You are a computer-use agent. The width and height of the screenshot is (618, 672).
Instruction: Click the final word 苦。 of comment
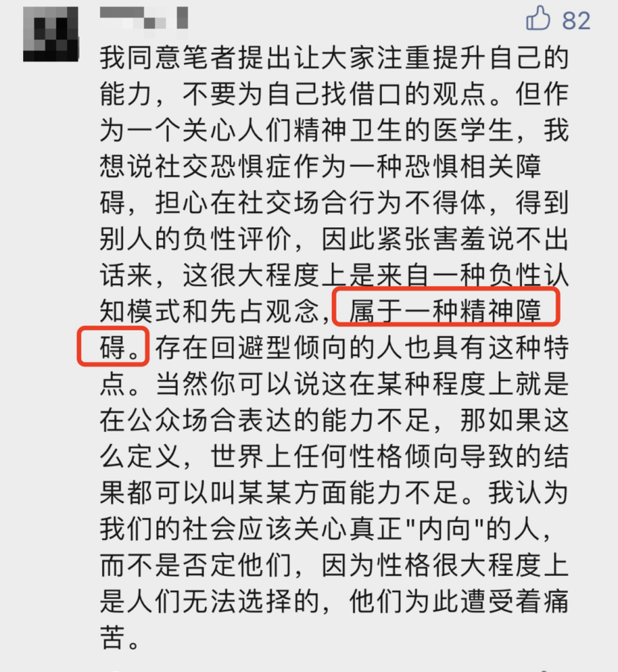point(120,637)
